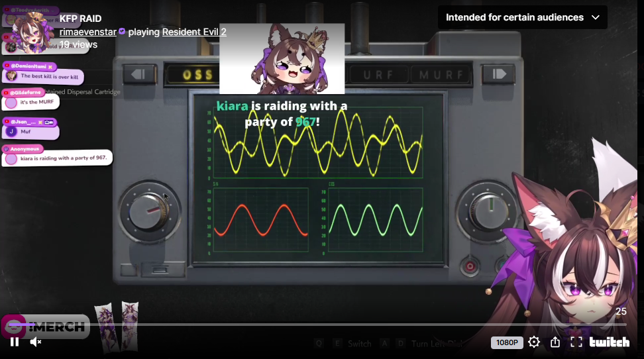
Task: Click 'The best kill is over kill' message
Action: (43, 76)
